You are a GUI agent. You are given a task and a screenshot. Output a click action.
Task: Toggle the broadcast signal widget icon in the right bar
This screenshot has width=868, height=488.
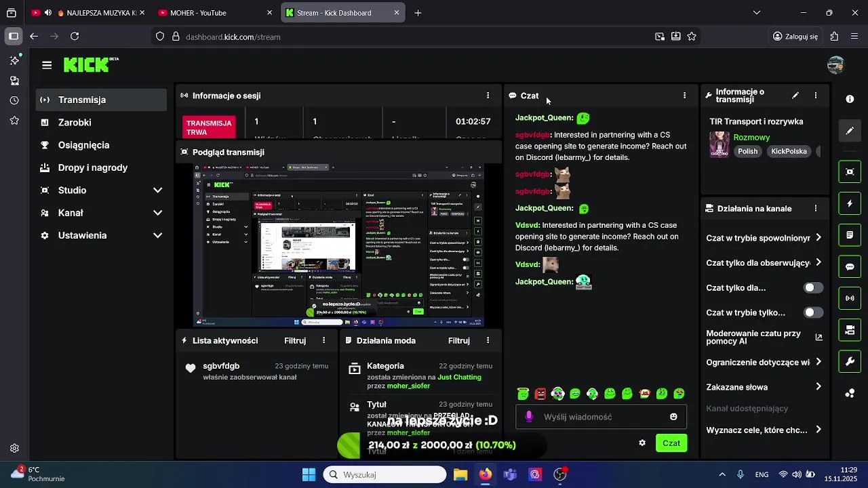pyautogui.click(x=850, y=298)
